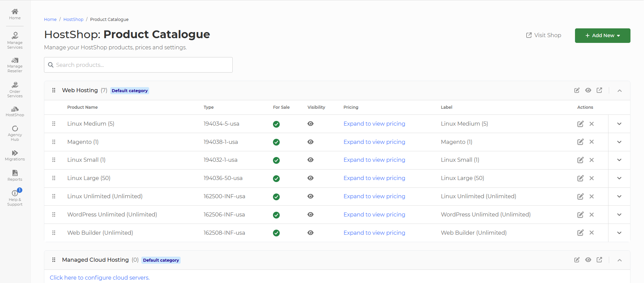The height and width of the screenshot is (283, 644).
Task: Click Visit Shop link
Action: pyautogui.click(x=544, y=35)
